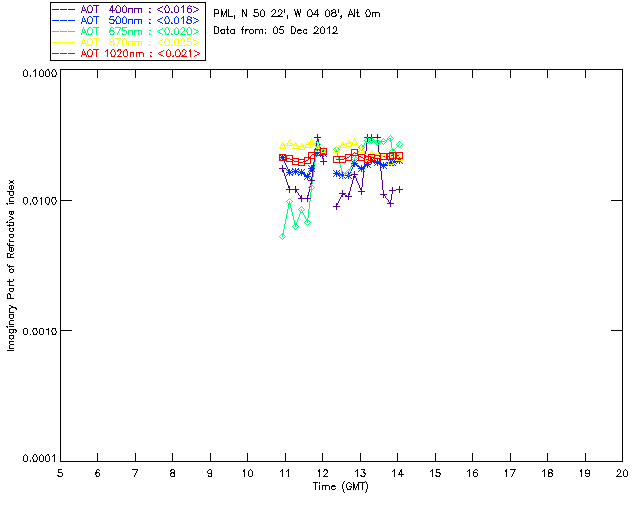Select legend entry AOT 400nm <0.016>
This screenshot has width=640, height=512.
127,9
